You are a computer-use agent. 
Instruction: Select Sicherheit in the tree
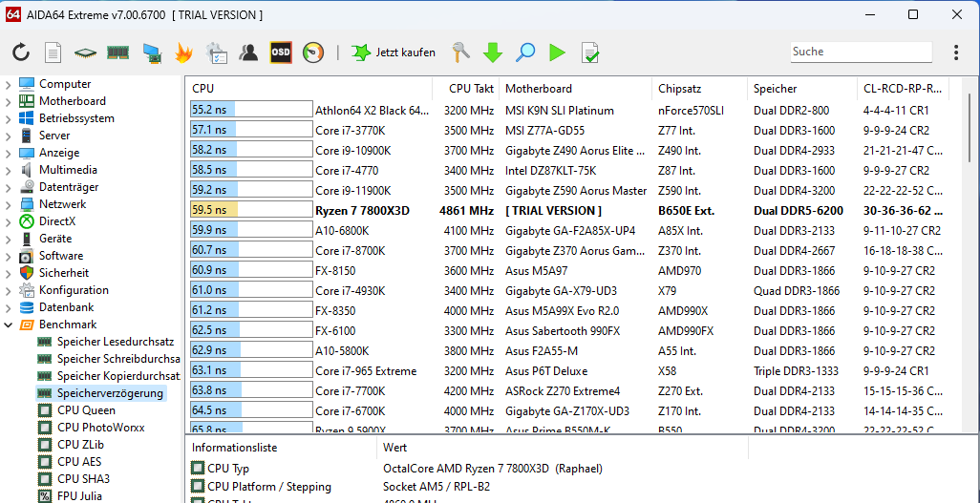(x=64, y=273)
